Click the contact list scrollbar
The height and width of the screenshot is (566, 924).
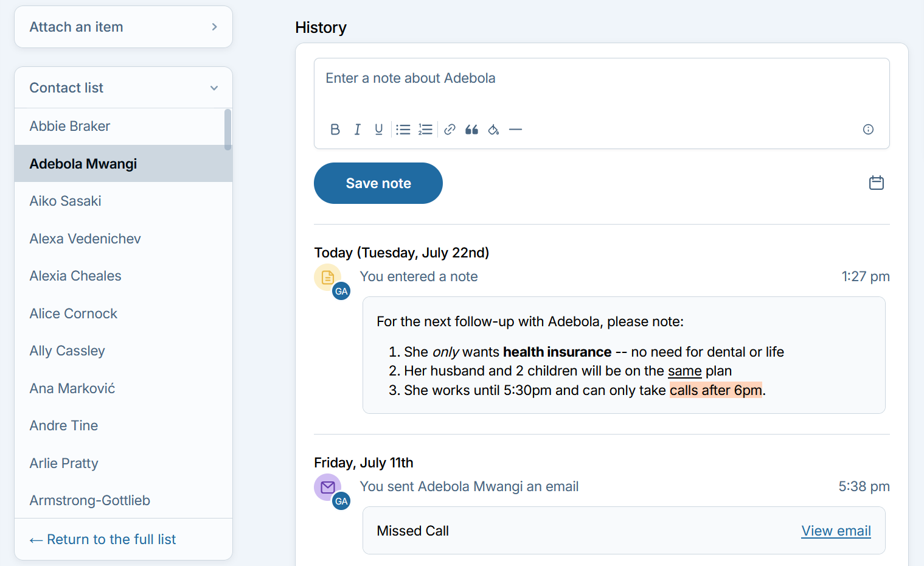click(228, 129)
